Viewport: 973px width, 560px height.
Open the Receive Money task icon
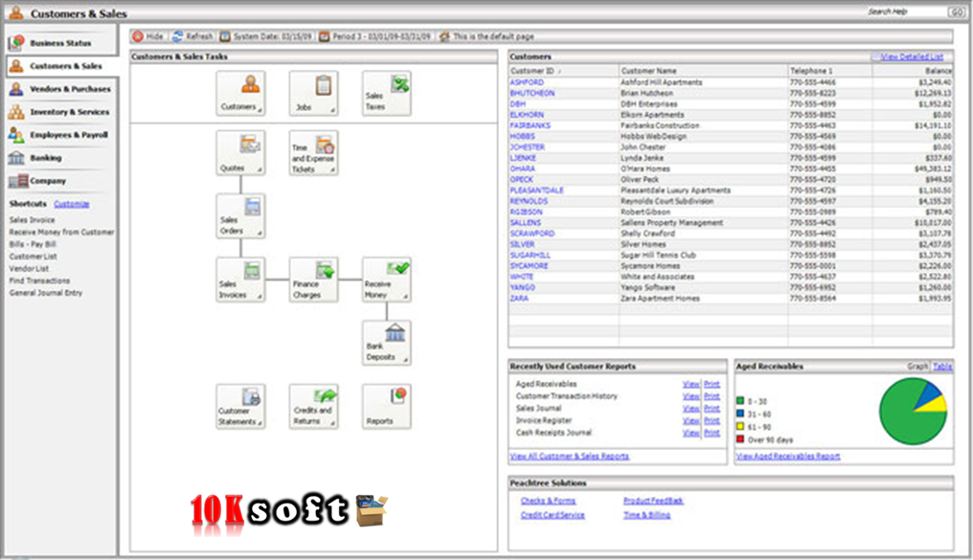tap(387, 280)
